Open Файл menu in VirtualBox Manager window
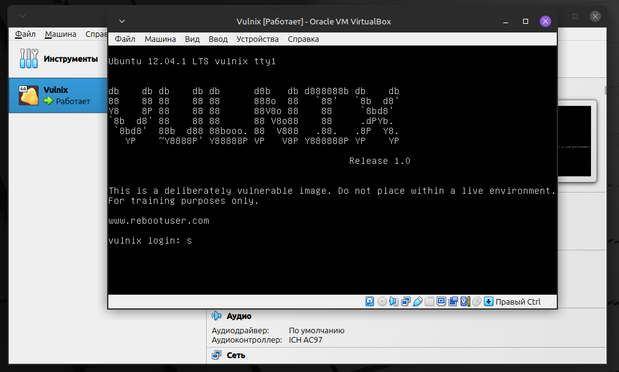619x372 pixels. 25,34
